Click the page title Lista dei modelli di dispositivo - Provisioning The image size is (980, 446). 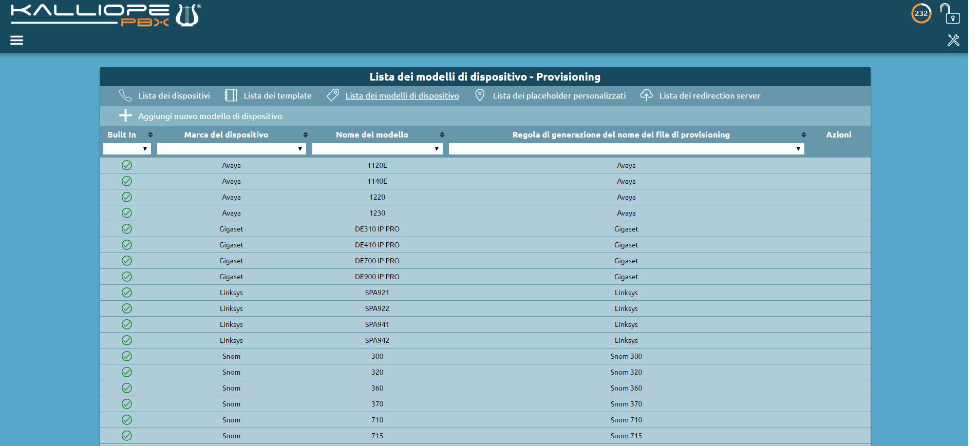pyautogui.click(x=485, y=76)
